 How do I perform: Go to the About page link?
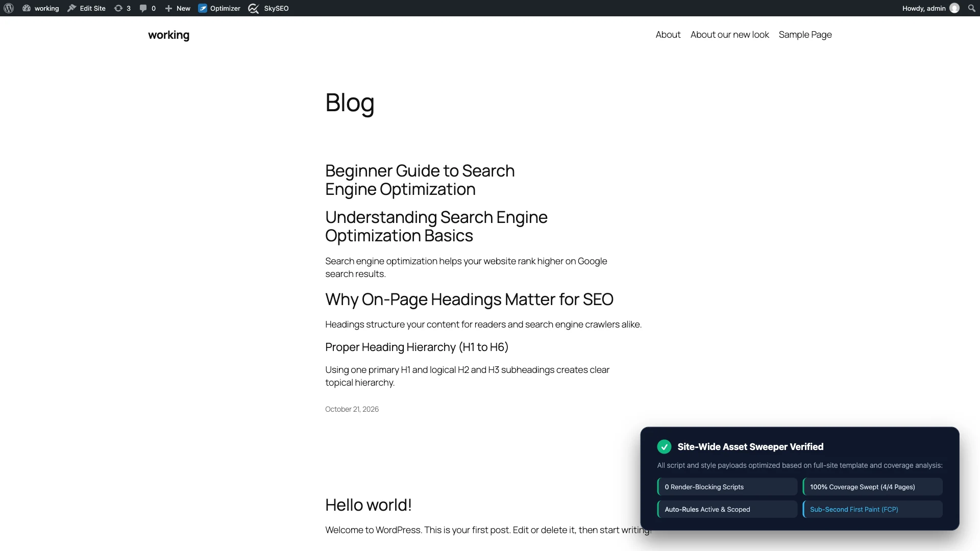coord(668,35)
